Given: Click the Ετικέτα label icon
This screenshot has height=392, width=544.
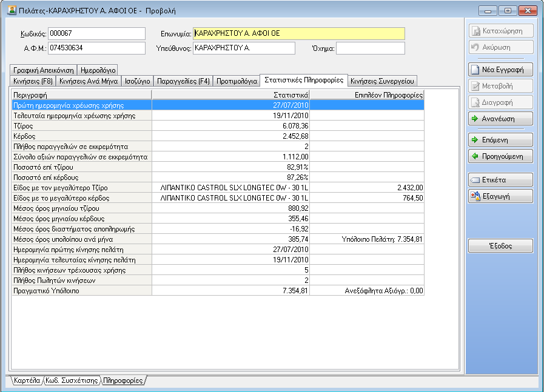Looking at the screenshot, I should pyautogui.click(x=475, y=180).
